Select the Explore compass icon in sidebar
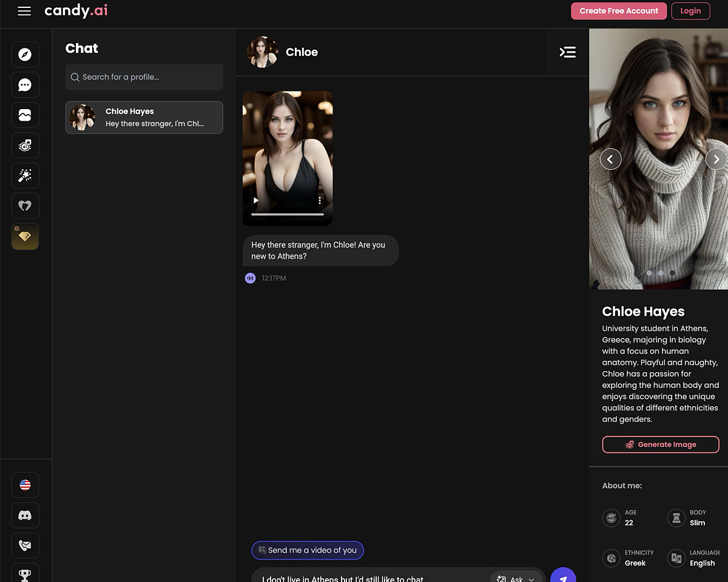This screenshot has height=582, width=728. pyautogui.click(x=25, y=55)
